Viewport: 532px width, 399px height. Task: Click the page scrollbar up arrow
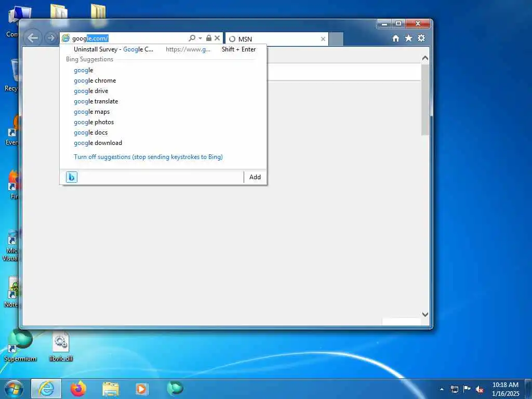click(x=425, y=58)
